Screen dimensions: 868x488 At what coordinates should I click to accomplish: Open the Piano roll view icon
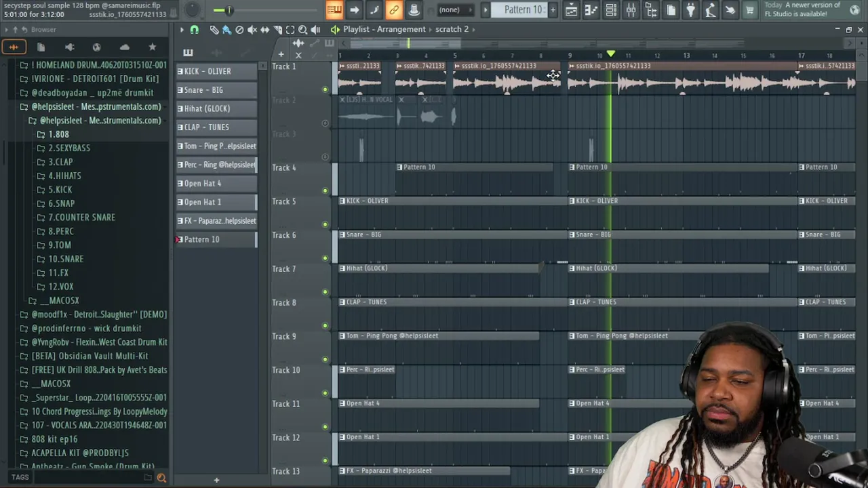(591, 10)
